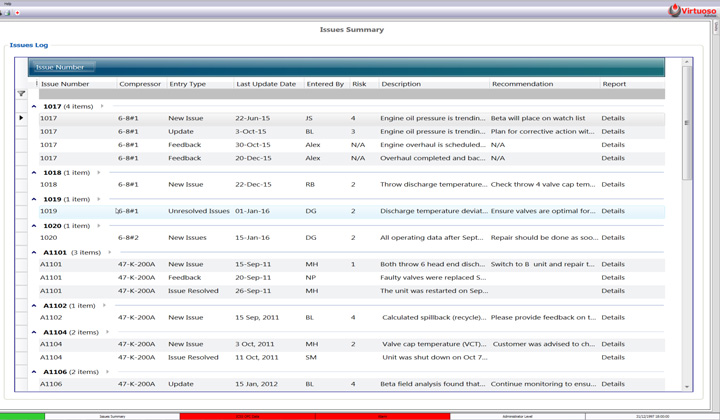This screenshot has height=420, width=720.
Task: Click small arrow after 'A1101 (3 items)'
Action: click(110, 252)
